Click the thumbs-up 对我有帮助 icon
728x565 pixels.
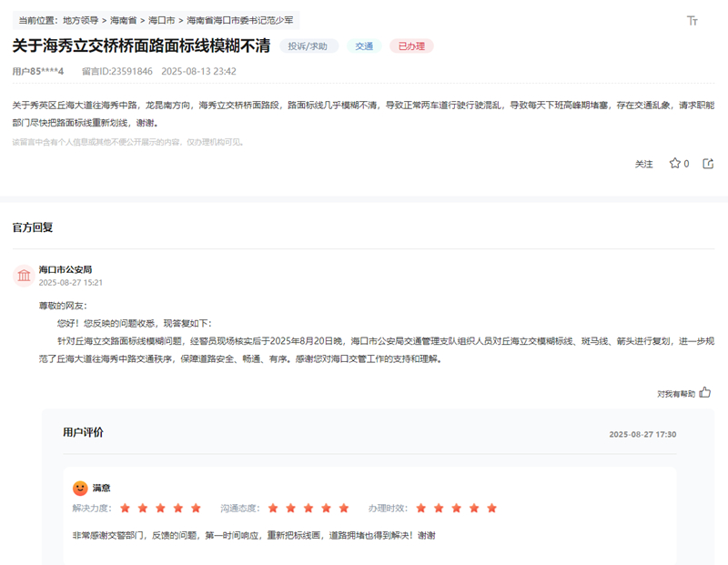coord(705,393)
